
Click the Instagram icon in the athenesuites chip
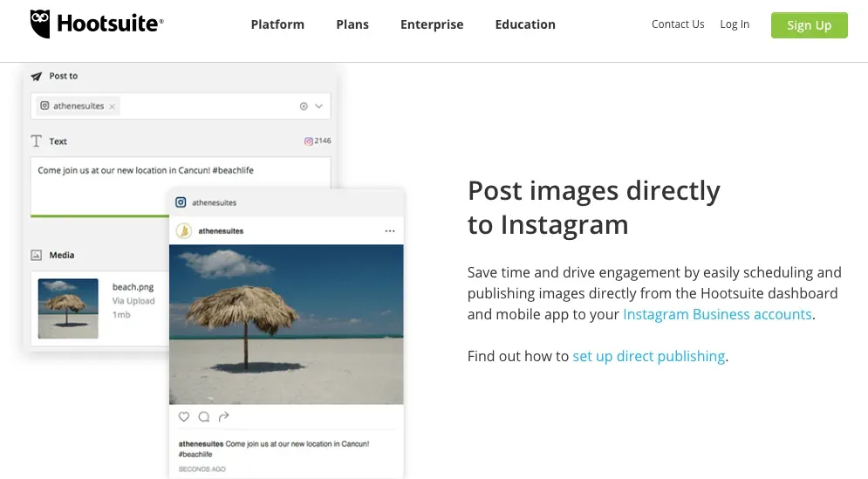pyautogui.click(x=44, y=106)
